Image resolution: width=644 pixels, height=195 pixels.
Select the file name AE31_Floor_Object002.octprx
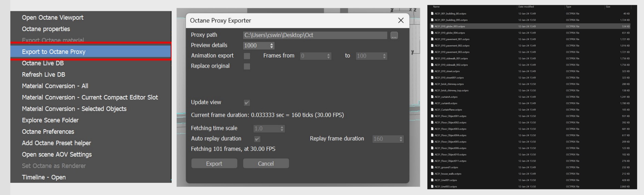point(450,123)
